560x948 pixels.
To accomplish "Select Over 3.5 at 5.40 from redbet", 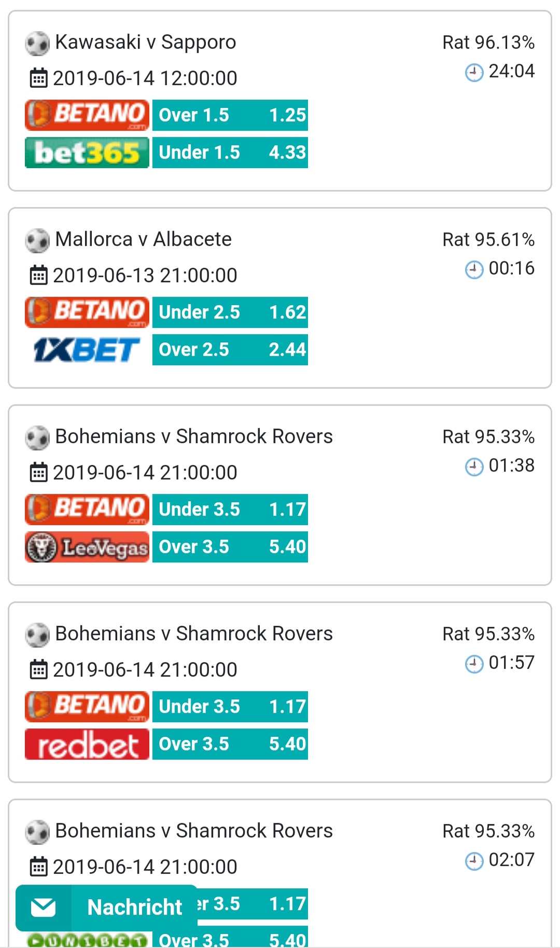I will [x=230, y=744].
